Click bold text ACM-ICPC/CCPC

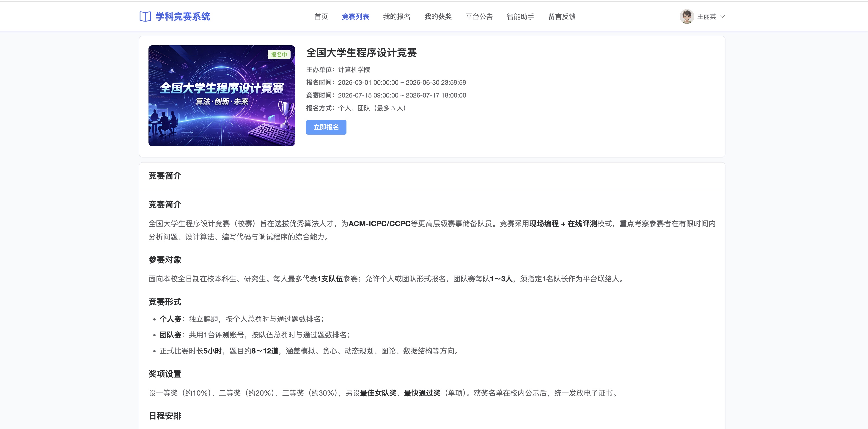click(379, 224)
